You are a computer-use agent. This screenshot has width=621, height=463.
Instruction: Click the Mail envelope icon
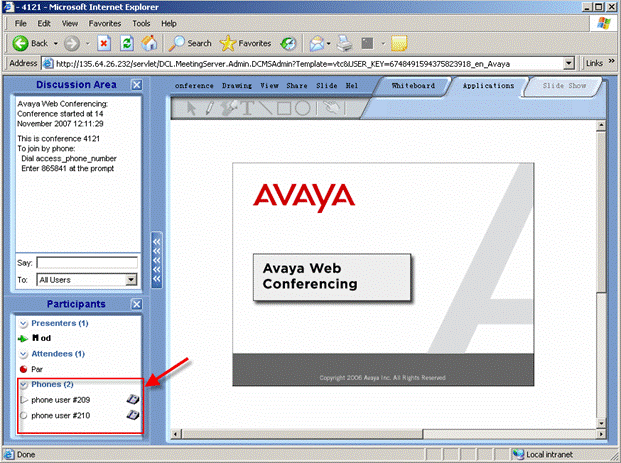[x=317, y=43]
